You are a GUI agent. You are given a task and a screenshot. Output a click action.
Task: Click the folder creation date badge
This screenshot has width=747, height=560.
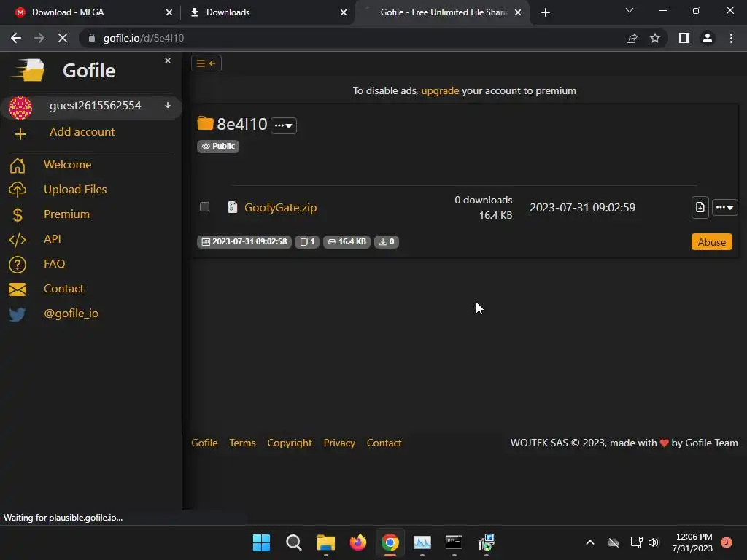244,242
